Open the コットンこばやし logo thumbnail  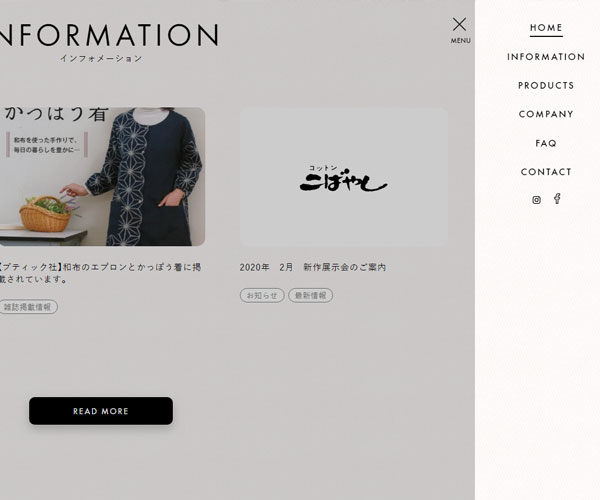344,177
